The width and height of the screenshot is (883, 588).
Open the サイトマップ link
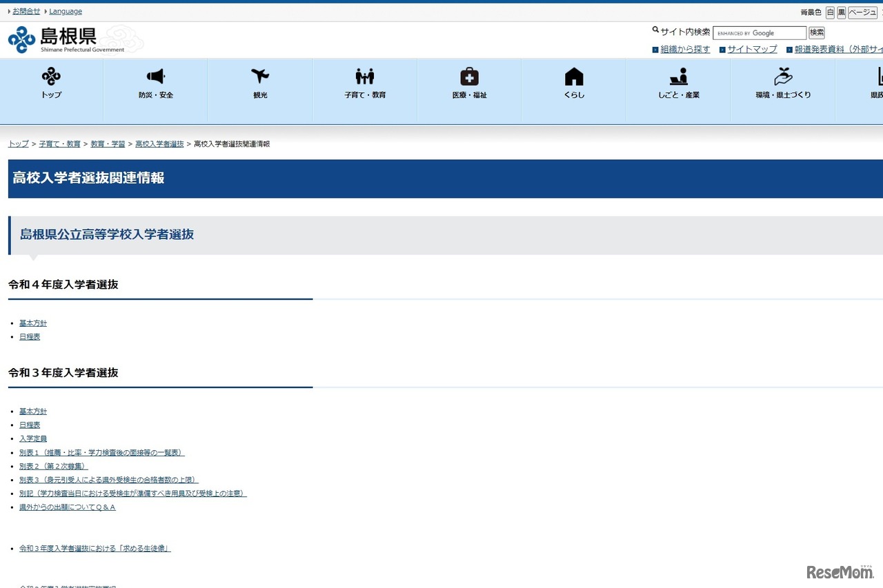pyautogui.click(x=752, y=49)
